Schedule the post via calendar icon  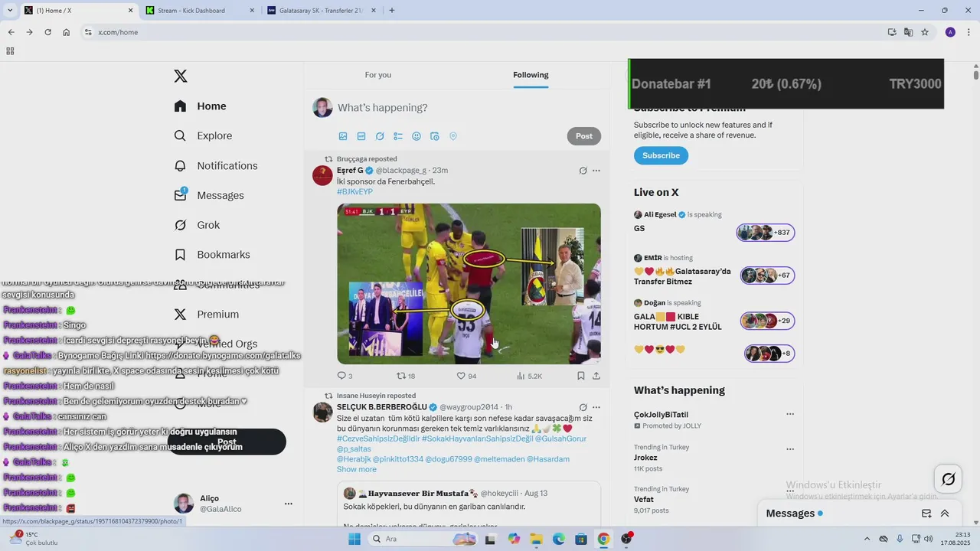[x=435, y=136]
